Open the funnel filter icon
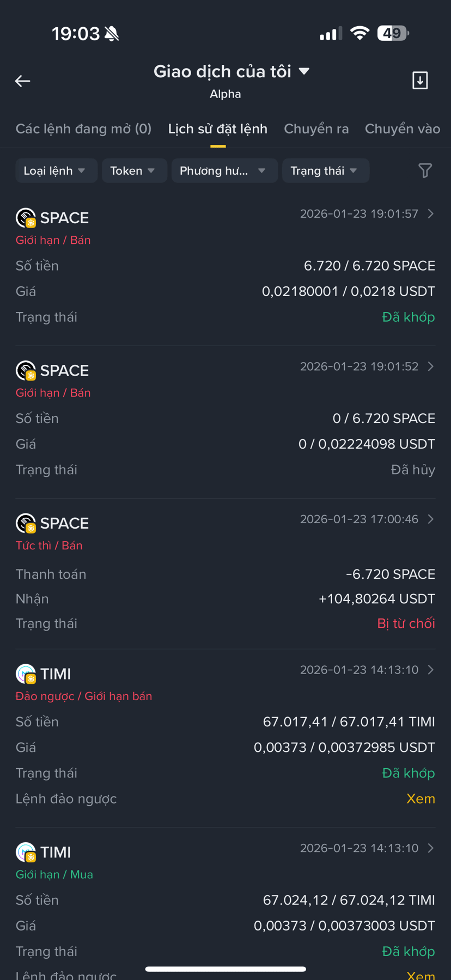Screen dimensions: 451x980 (425, 170)
